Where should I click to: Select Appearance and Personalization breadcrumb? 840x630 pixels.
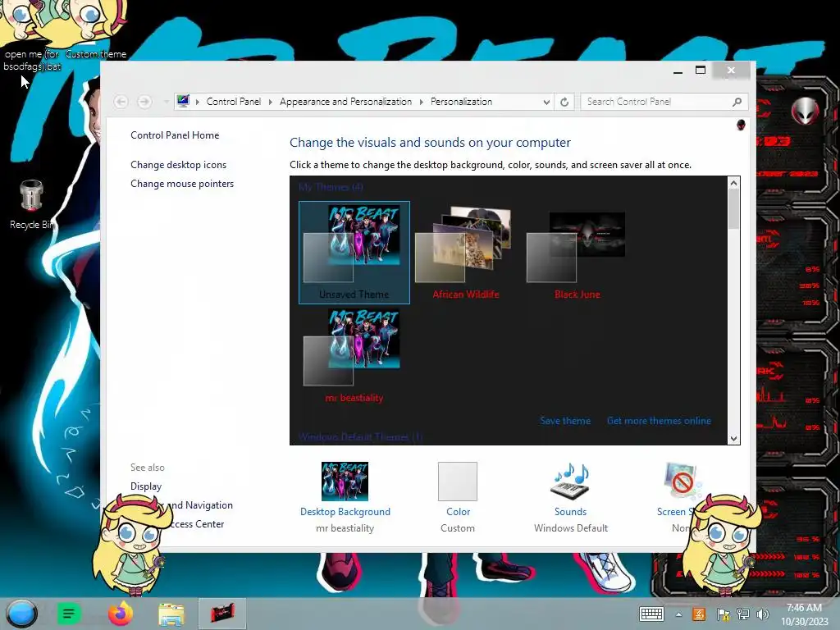coord(345,102)
